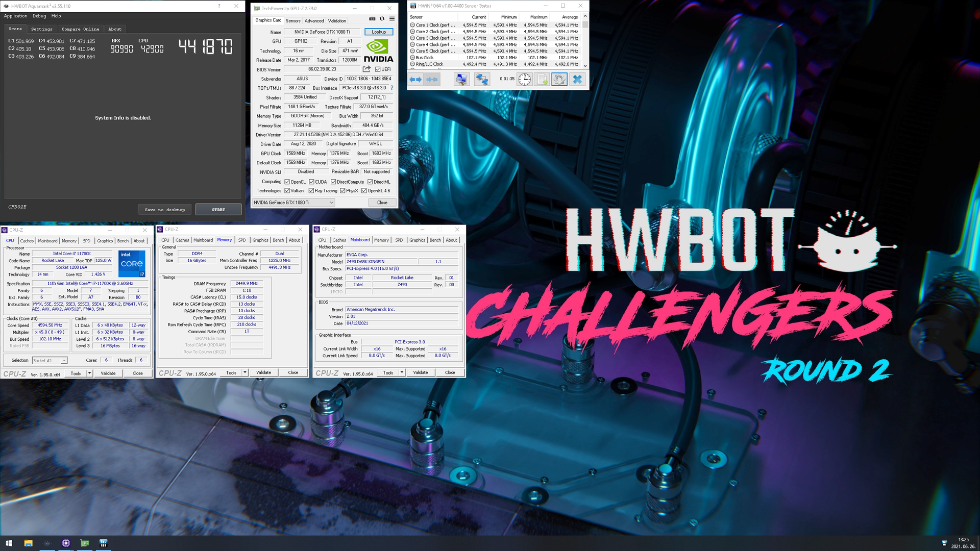Click the START button in Aquamark
This screenshot has height=551, width=980.
point(218,210)
